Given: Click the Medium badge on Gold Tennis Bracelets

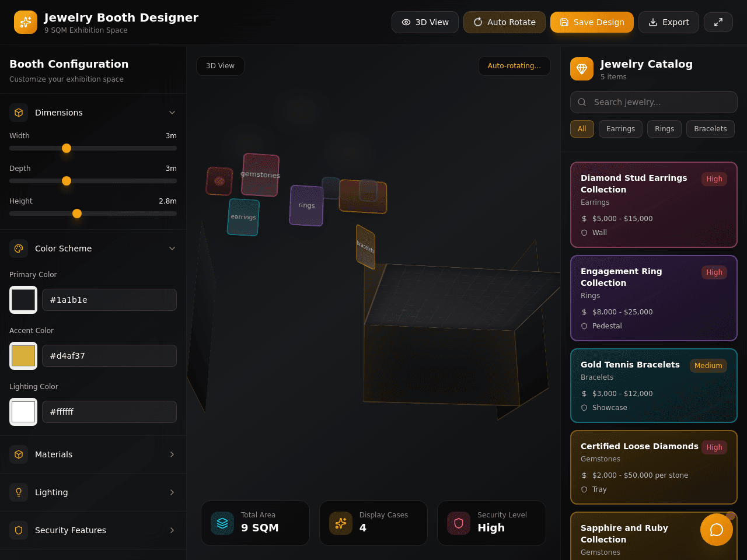Looking at the screenshot, I should click(x=708, y=366).
